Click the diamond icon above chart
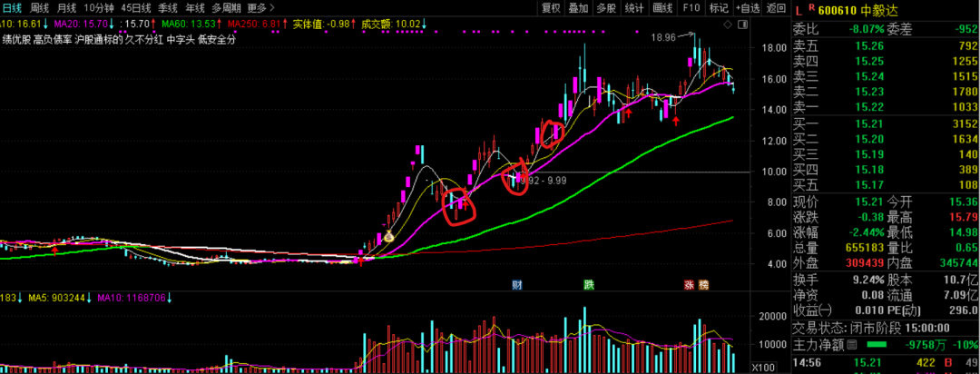Screen dimensions: 980x374 (x=727, y=24)
